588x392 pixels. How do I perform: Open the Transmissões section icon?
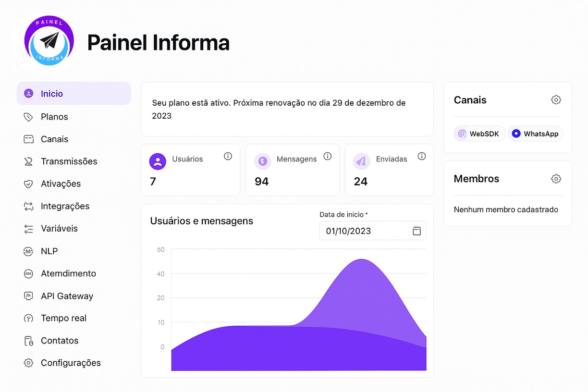point(28,161)
